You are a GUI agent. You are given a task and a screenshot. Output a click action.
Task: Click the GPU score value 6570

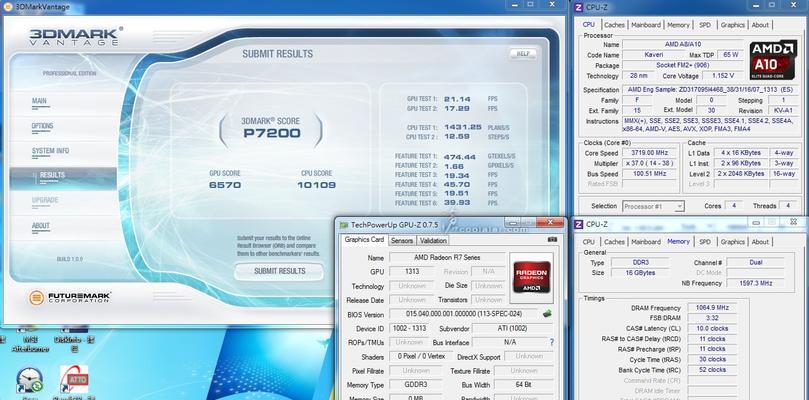point(225,185)
